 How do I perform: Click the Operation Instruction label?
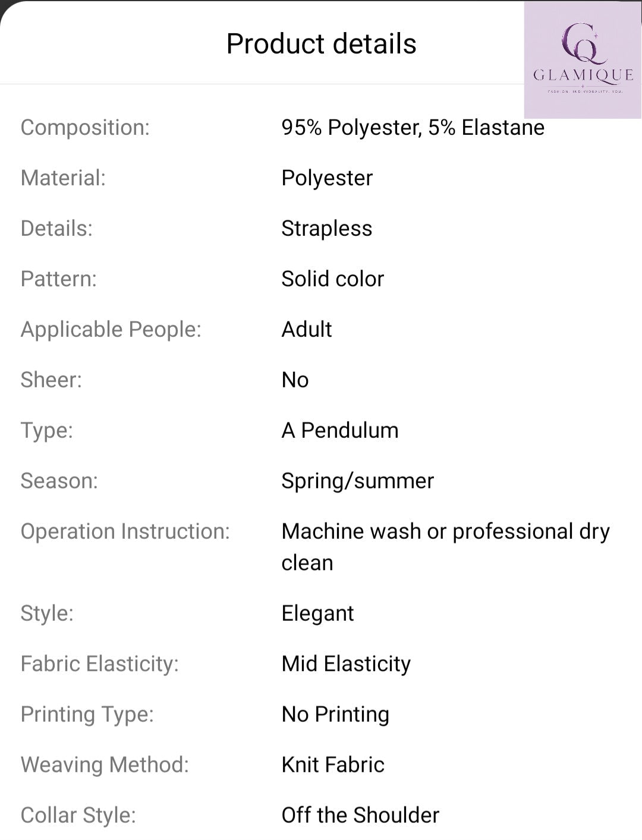pyautogui.click(x=125, y=532)
